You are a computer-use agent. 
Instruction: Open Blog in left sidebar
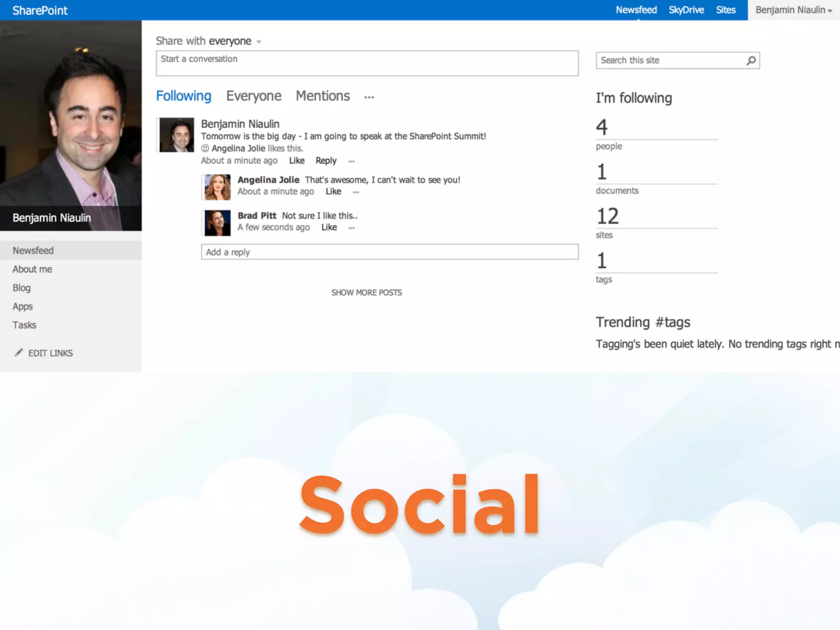coord(22,288)
